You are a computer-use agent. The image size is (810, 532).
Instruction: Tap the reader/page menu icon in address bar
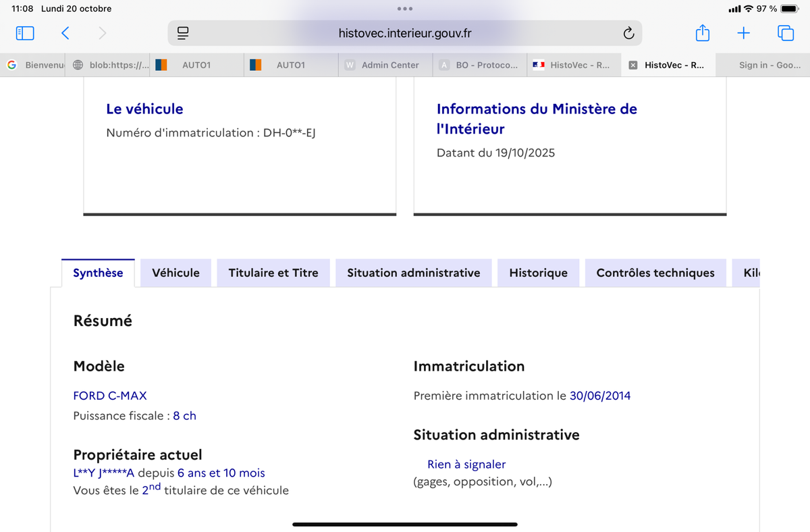click(x=183, y=33)
